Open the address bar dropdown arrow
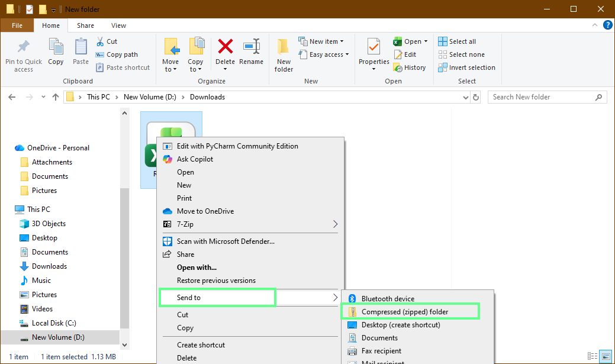This screenshot has height=364, width=615. pos(465,96)
